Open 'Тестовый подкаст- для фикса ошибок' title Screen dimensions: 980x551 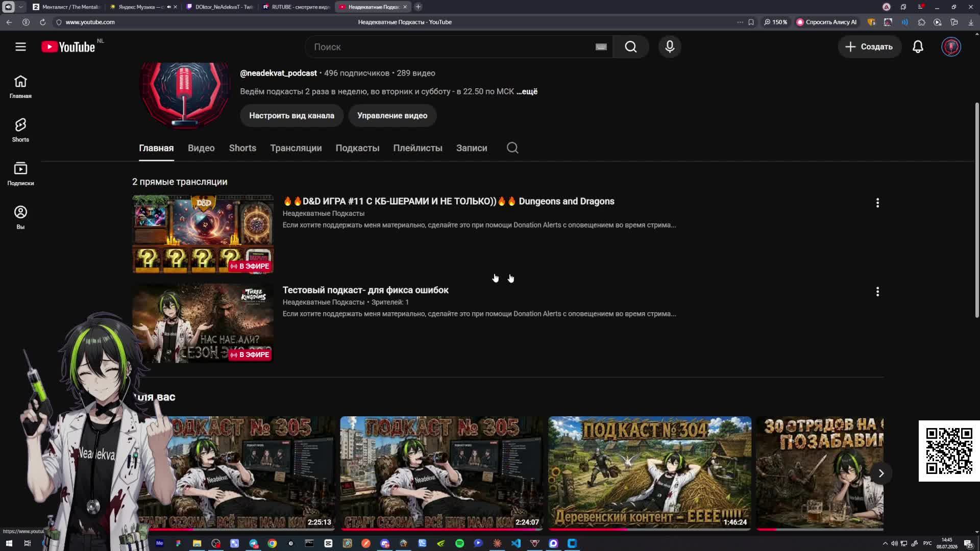pyautogui.click(x=365, y=290)
